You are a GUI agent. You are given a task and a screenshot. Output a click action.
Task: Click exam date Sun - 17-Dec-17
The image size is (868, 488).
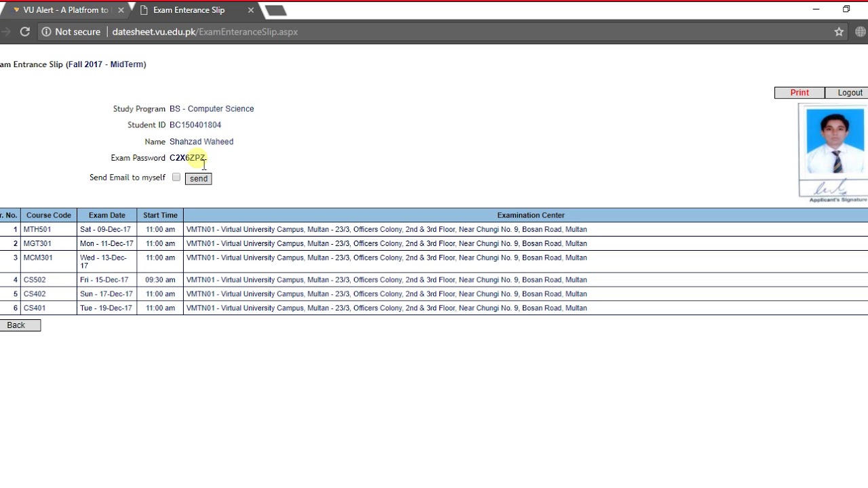tap(106, 293)
